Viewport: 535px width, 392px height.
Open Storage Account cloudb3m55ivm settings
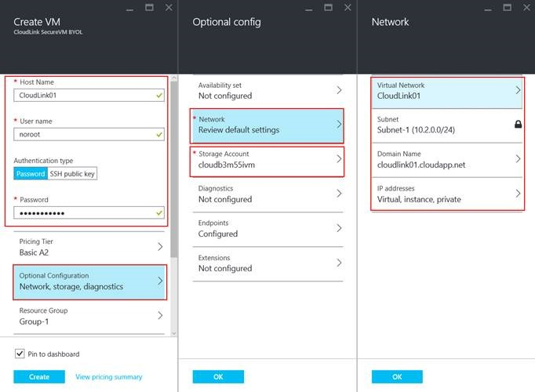267,159
